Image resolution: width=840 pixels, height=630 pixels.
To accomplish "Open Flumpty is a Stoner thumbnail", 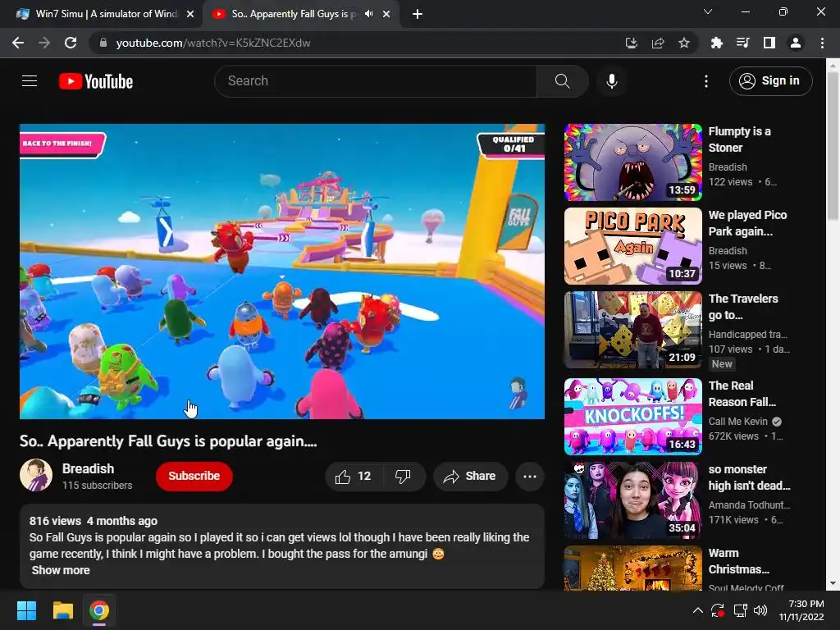I will (x=632, y=162).
